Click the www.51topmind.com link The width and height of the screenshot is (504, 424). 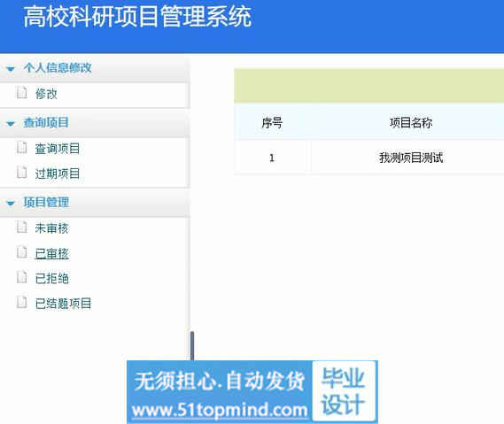tap(220, 410)
